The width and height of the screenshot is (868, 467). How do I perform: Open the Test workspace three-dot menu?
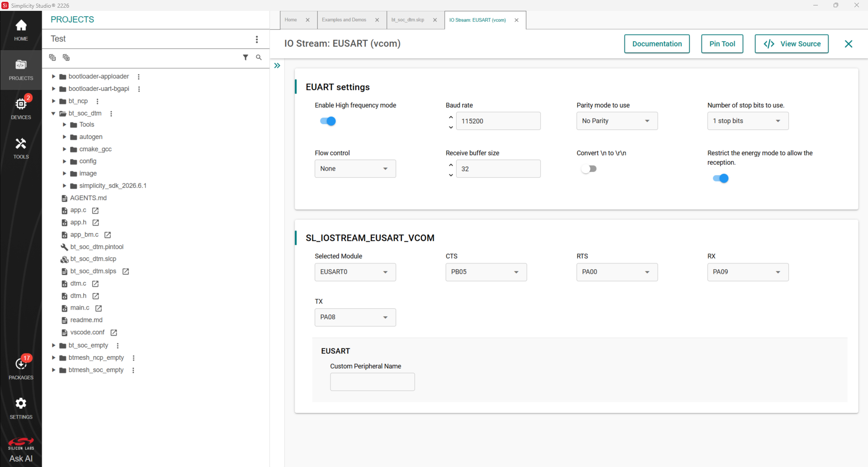point(257,39)
